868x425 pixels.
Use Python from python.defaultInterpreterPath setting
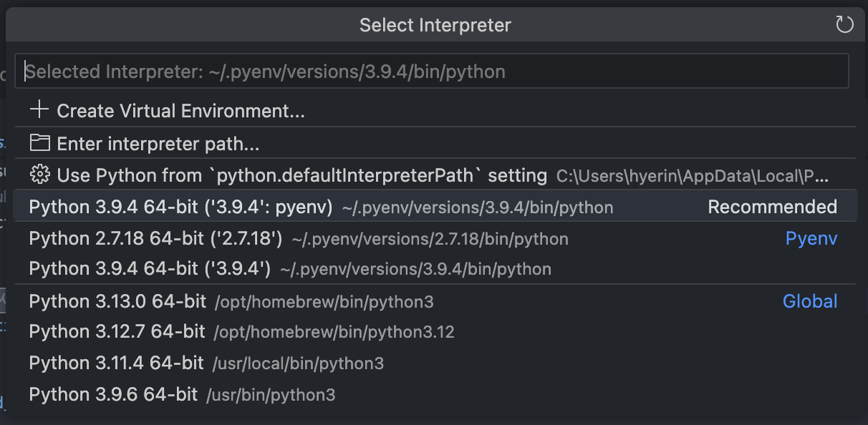301,175
